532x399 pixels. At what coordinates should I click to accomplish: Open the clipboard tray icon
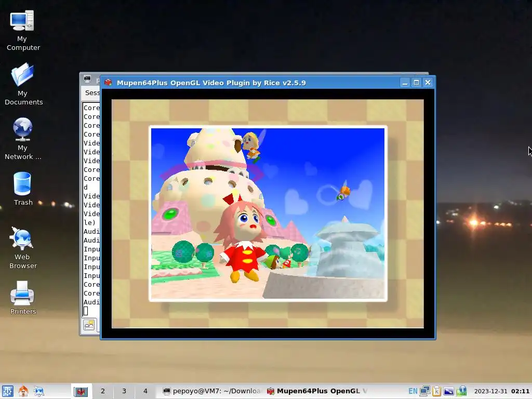436,391
